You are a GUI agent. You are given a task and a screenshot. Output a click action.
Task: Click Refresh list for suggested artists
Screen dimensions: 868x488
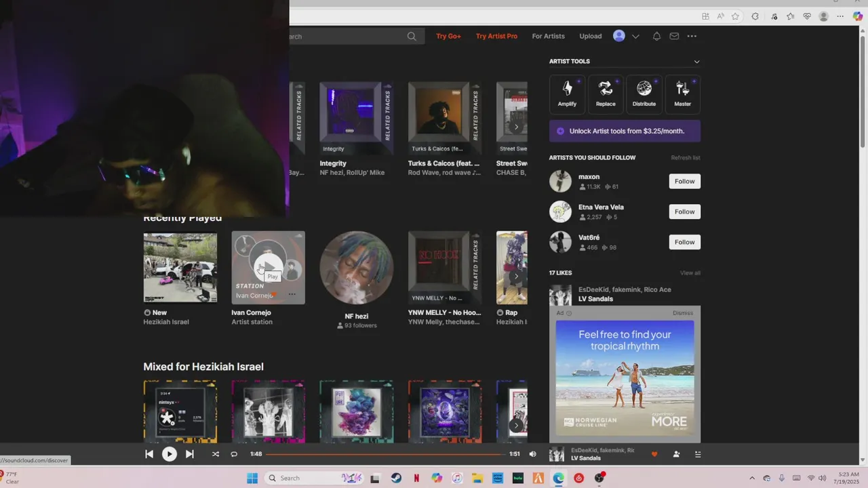[686, 158]
